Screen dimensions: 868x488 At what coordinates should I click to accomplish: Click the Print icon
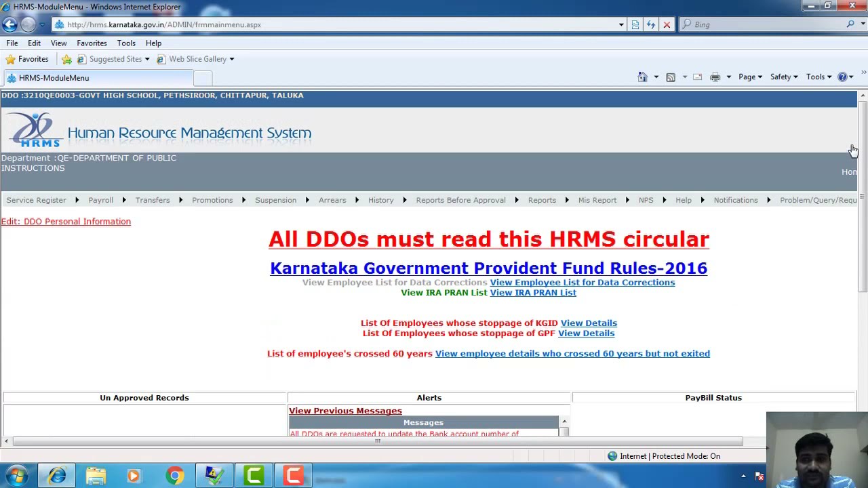[x=715, y=77]
